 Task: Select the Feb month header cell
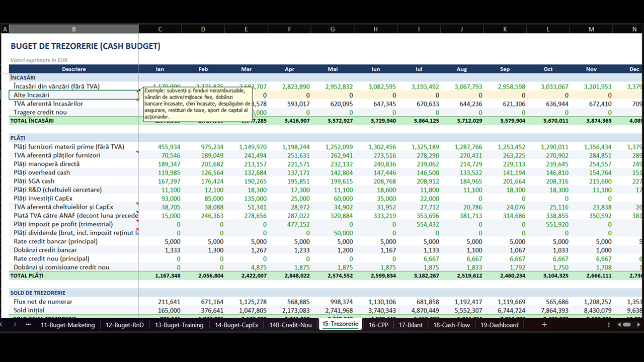pos(203,69)
